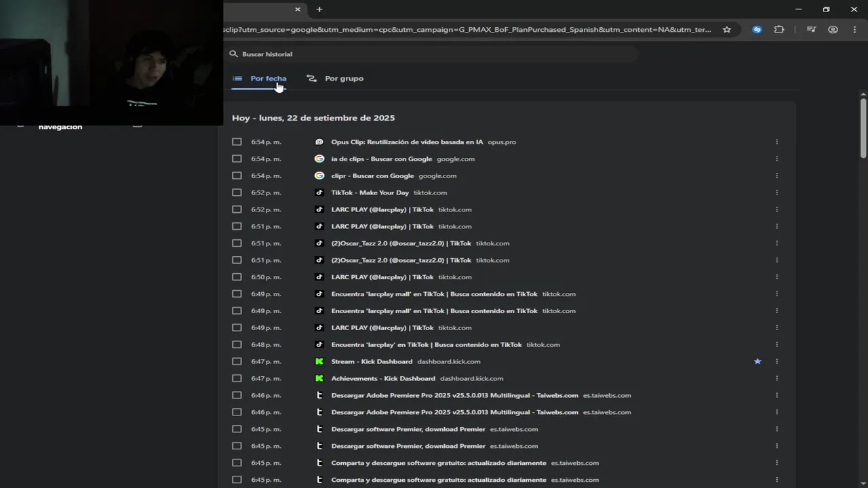
Task: Click the Opus Clip favicon
Action: point(319,142)
